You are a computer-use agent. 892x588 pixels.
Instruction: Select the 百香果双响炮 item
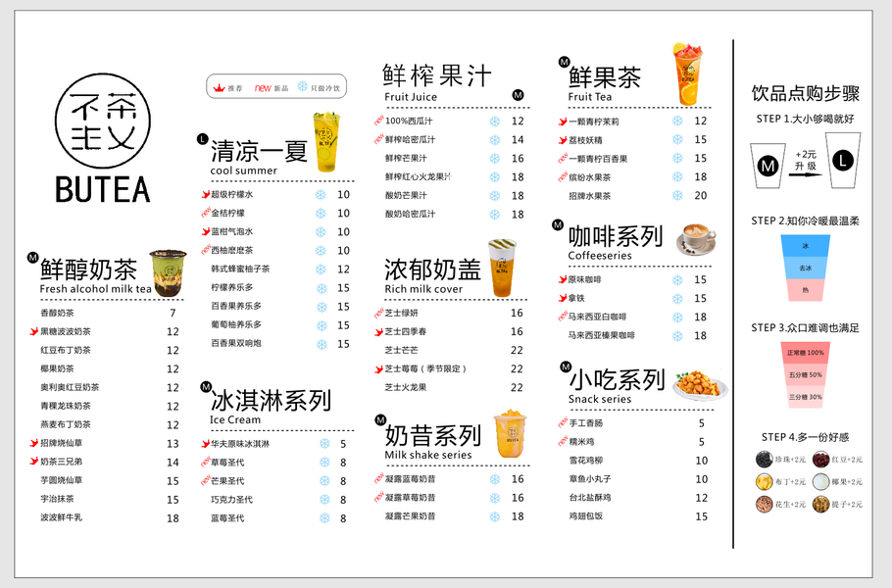236,343
